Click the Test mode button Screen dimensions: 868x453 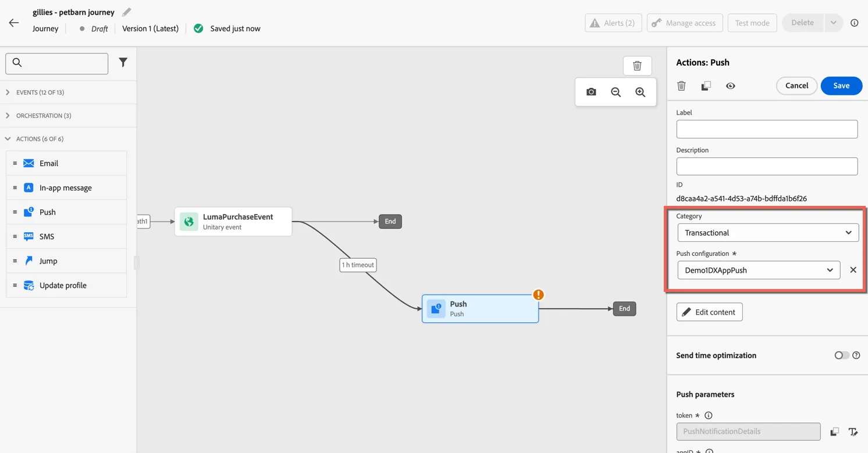point(752,23)
